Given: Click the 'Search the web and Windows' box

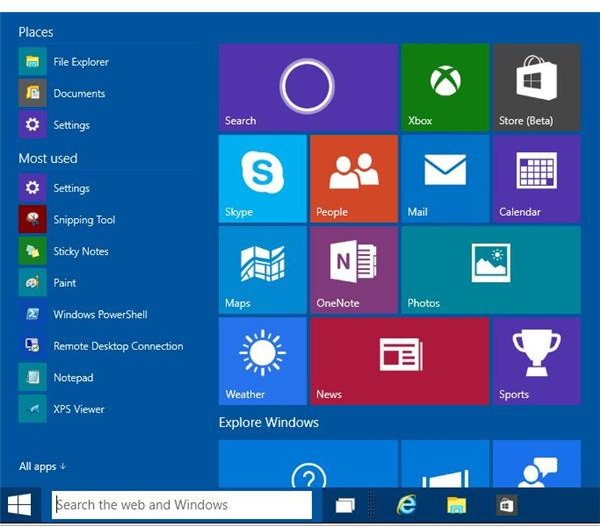Looking at the screenshot, I should [182, 505].
